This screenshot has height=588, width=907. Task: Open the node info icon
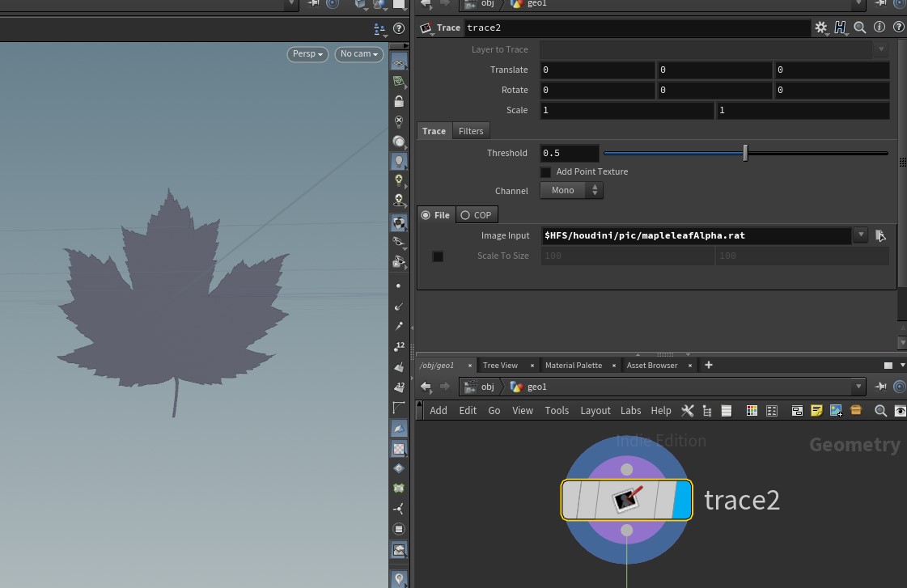(879, 27)
